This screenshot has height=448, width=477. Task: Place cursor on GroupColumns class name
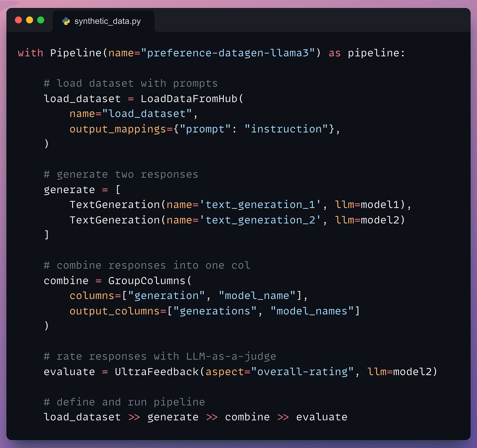coord(147,281)
